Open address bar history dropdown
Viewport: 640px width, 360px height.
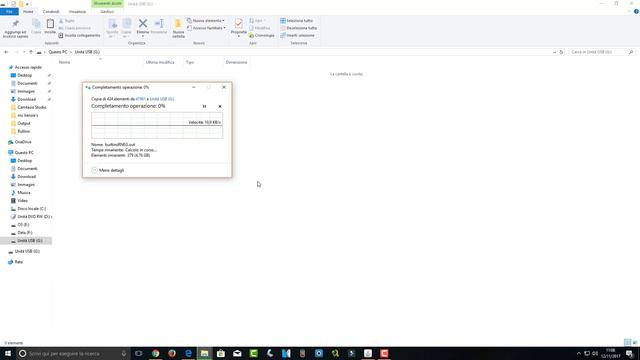(x=554, y=52)
